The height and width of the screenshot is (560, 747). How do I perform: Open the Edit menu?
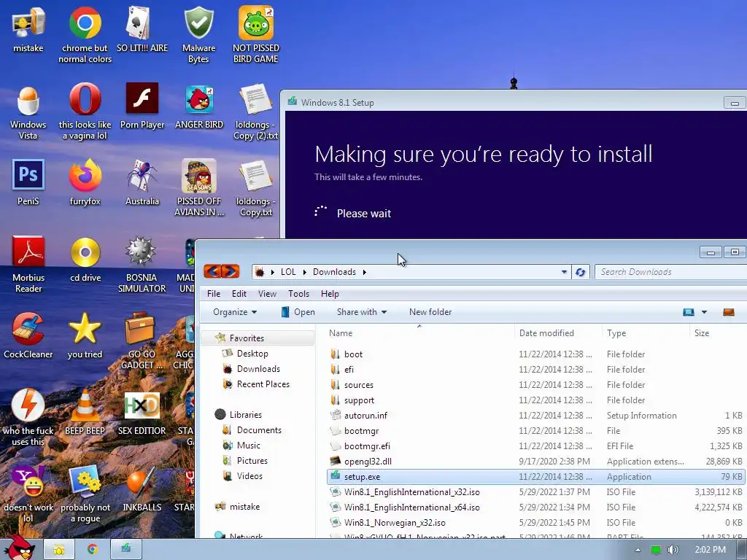coord(239,294)
